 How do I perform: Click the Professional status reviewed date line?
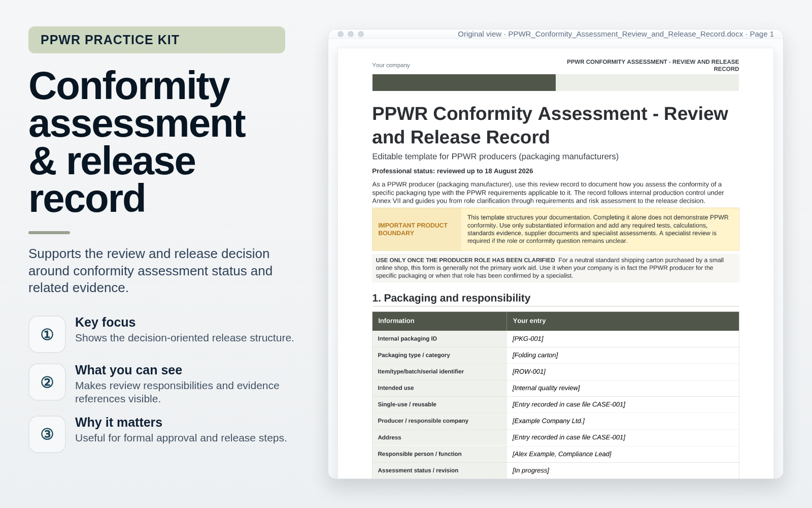point(452,171)
